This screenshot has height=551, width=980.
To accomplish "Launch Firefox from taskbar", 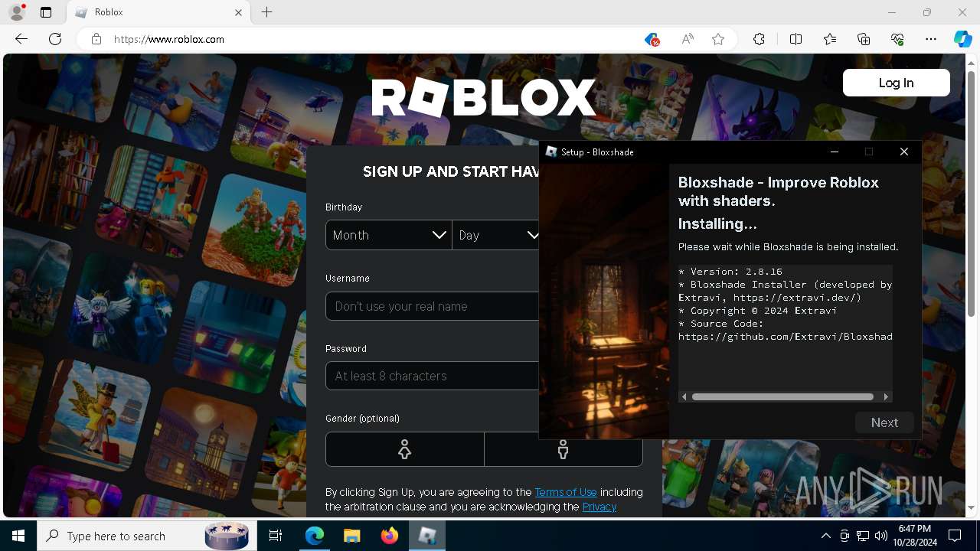I will [x=389, y=536].
